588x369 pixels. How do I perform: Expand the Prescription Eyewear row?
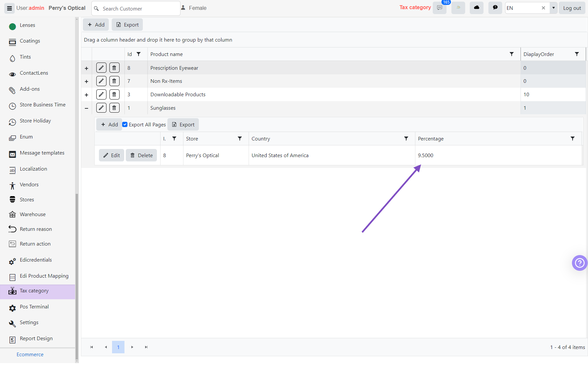pos(86,68)
